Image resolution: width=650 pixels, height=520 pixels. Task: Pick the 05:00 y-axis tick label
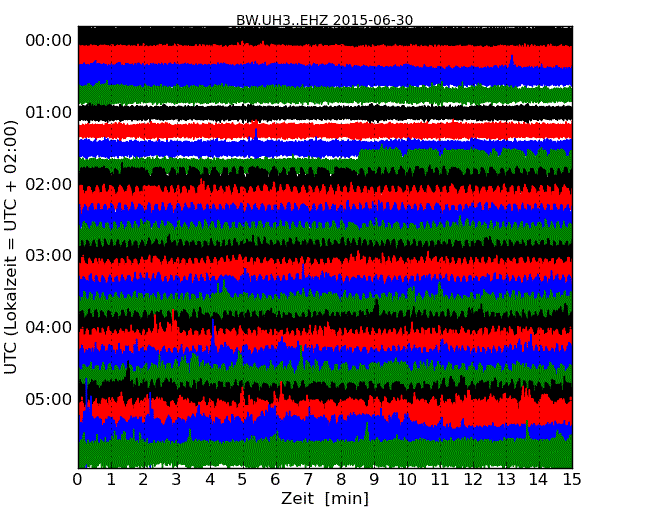click(x=49, y=399)
